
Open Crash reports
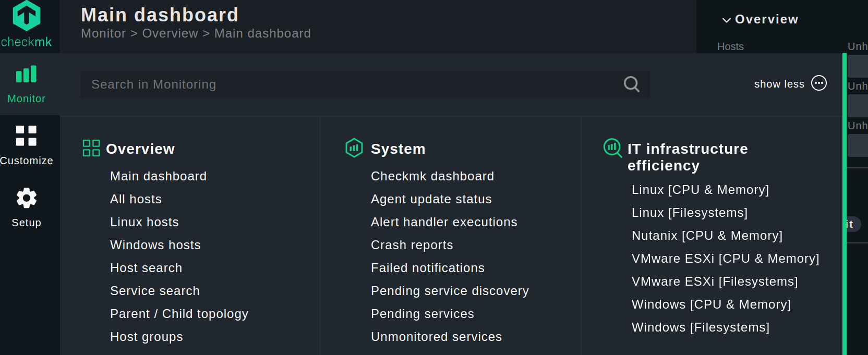[412, 245]
